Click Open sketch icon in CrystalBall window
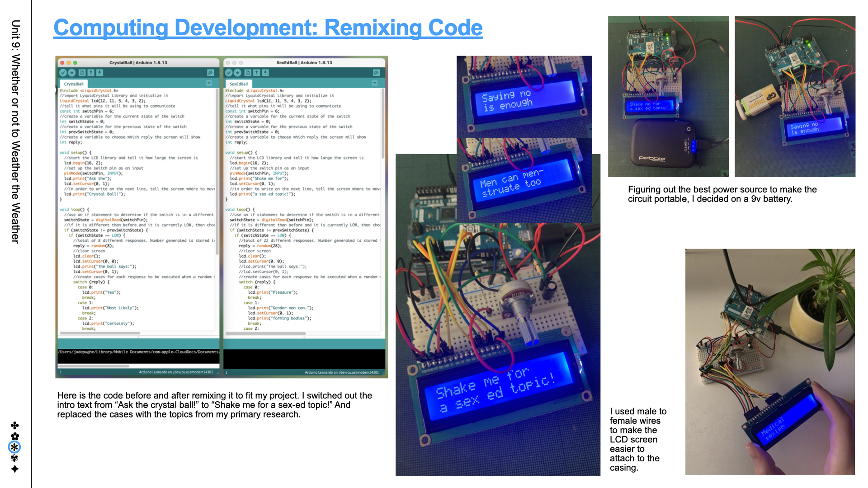This screenshot has height=488, width=868. 90,73
